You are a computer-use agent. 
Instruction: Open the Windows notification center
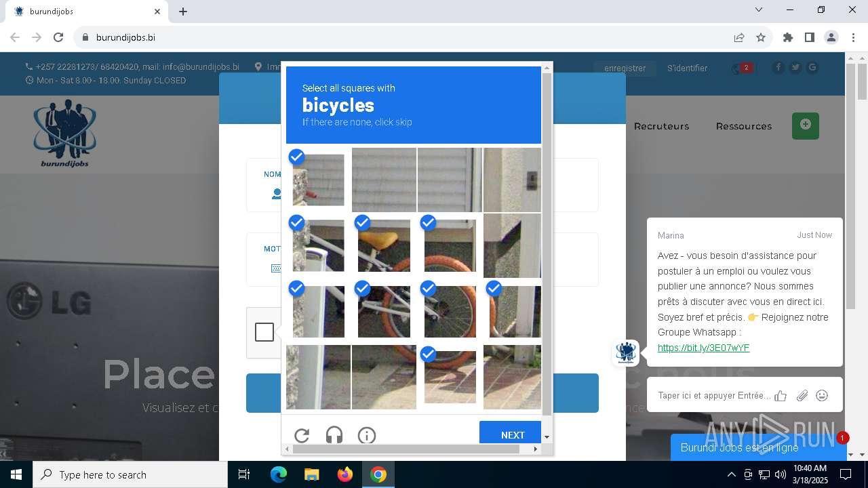(846, 474)
